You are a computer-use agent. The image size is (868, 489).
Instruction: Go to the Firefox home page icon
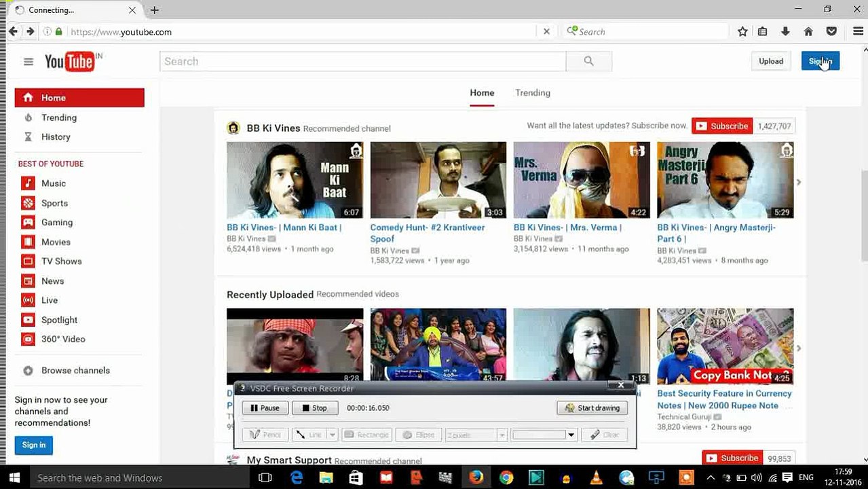808,32
